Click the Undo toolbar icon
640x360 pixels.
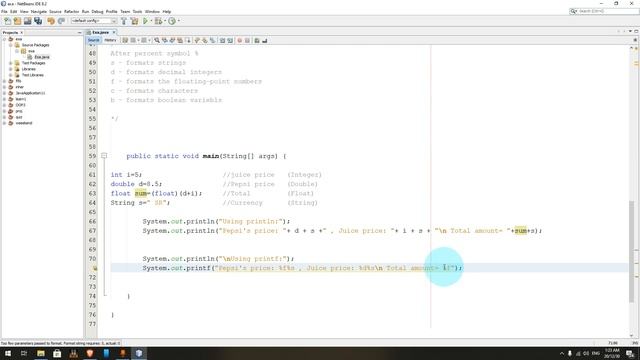51,21
